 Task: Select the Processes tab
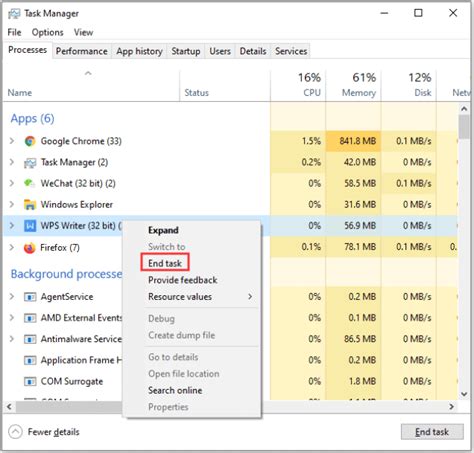28,50
